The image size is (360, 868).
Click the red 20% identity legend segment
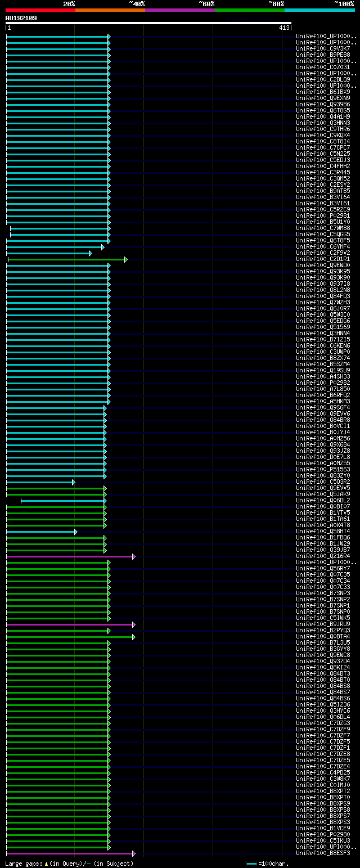[40, 10]
